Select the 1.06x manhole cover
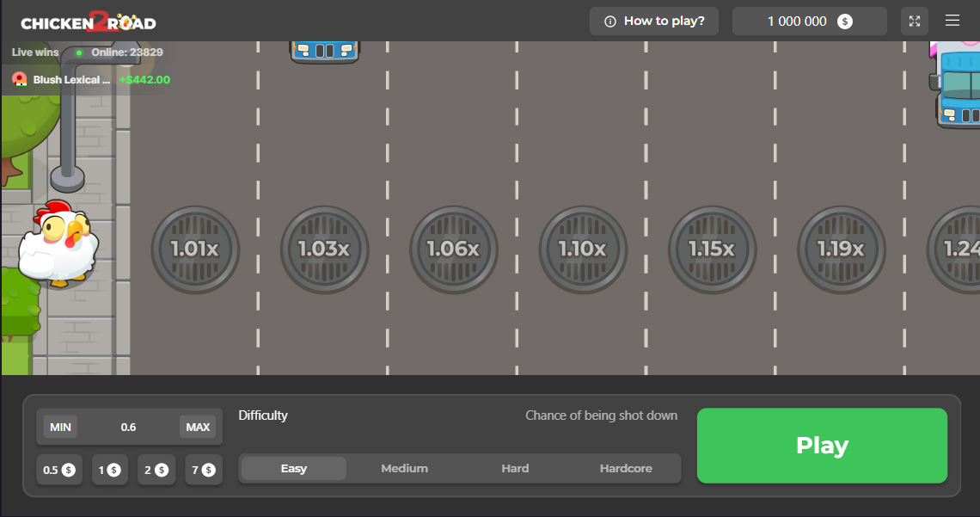Viewport: 980px width, 517px height. tap(453, 249)
